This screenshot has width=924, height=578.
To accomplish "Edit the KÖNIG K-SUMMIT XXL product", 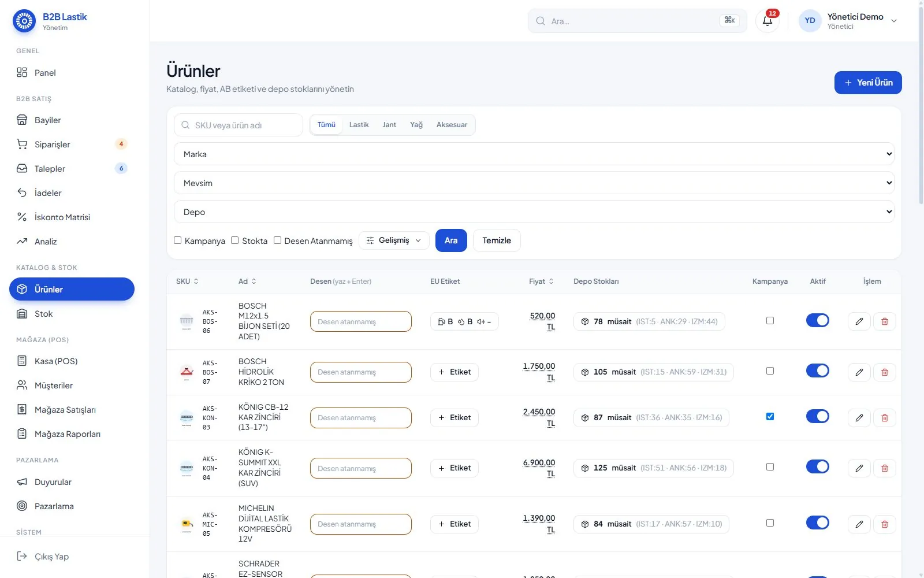I will [859, 468].
